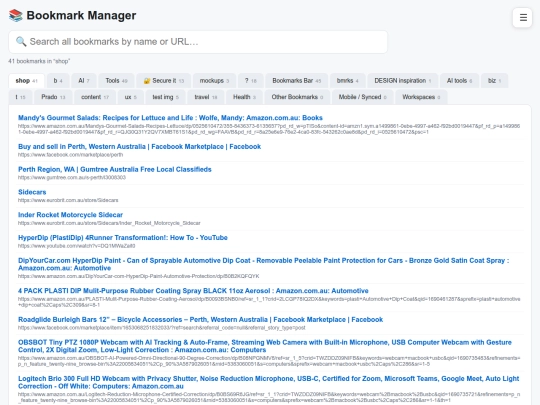The image size is (540, 405).
Task: Open the DESIGN inspiration tab
Action: pos(403,81)
